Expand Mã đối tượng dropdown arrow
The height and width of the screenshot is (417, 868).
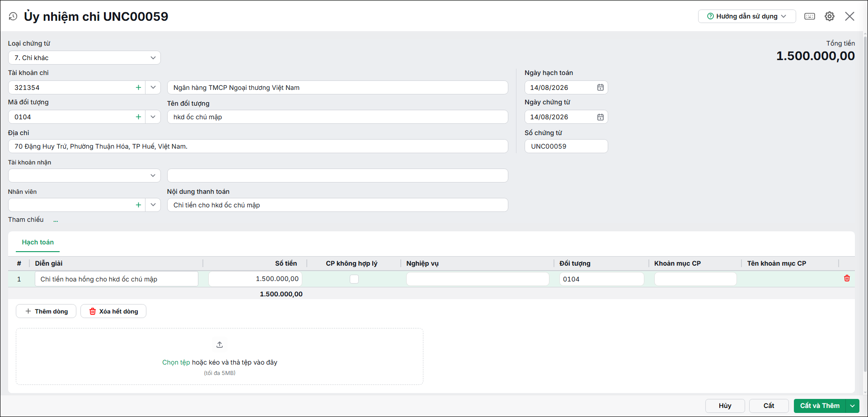click(x=153, y=117)
